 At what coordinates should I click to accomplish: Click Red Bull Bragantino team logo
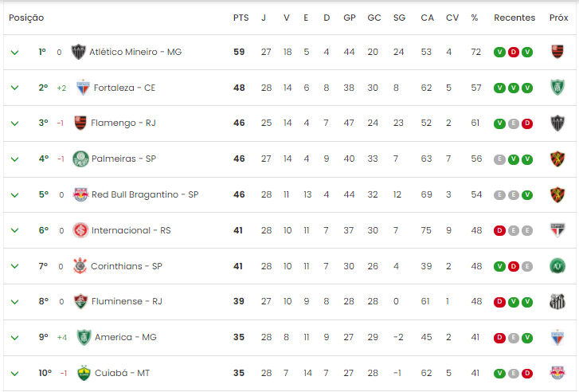tap(81, 194)
